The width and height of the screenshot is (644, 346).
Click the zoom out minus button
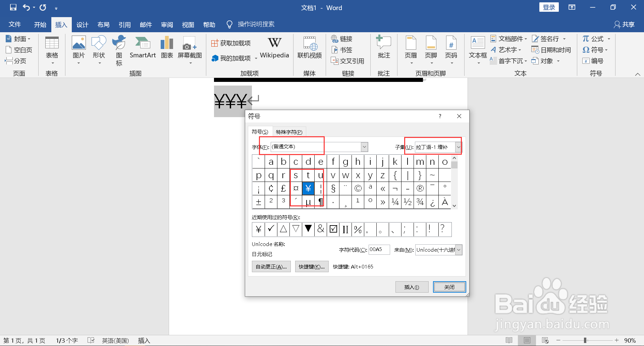coord(558,340)
